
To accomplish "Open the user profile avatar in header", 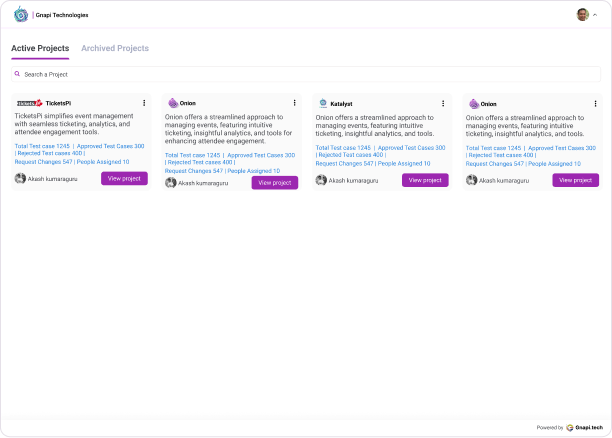I will pyautogui.click(x=582, y=14).
